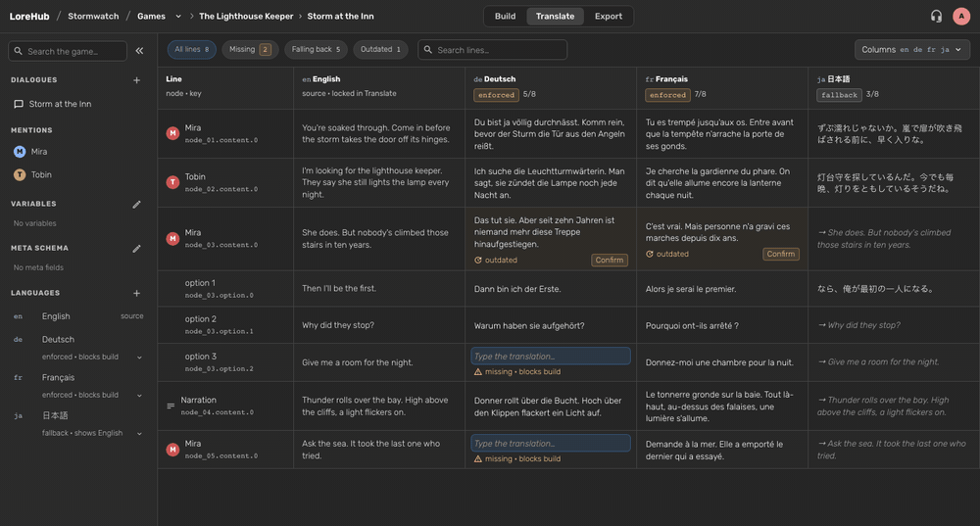Switch to the Export tab
980x526 pixels.
coord(609,17)
